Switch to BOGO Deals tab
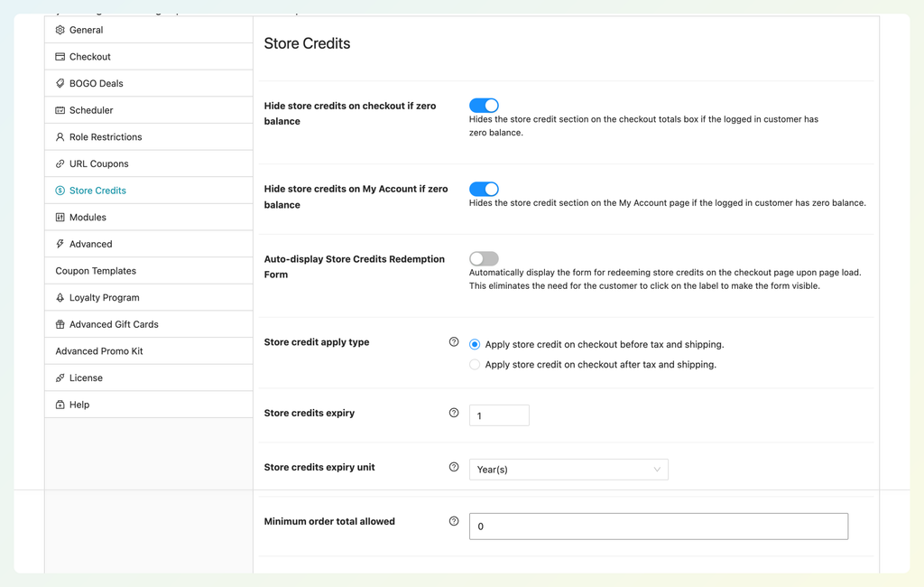The image size is (924, 587). coord(149,83)
